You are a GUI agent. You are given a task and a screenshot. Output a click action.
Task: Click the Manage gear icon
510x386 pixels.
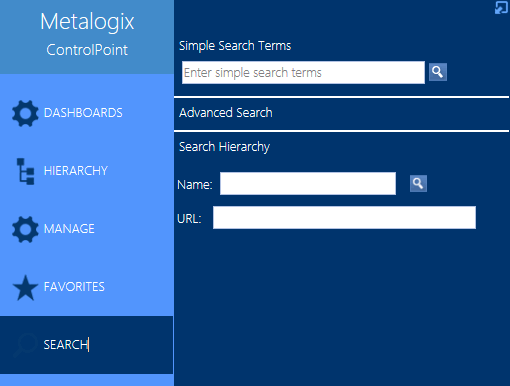coord(25,229)
